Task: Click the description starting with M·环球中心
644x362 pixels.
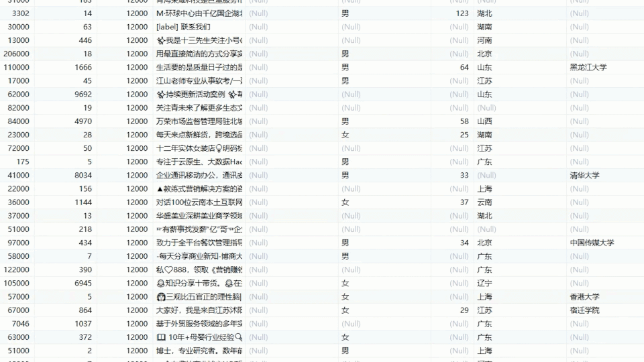Action: [199, 13]
